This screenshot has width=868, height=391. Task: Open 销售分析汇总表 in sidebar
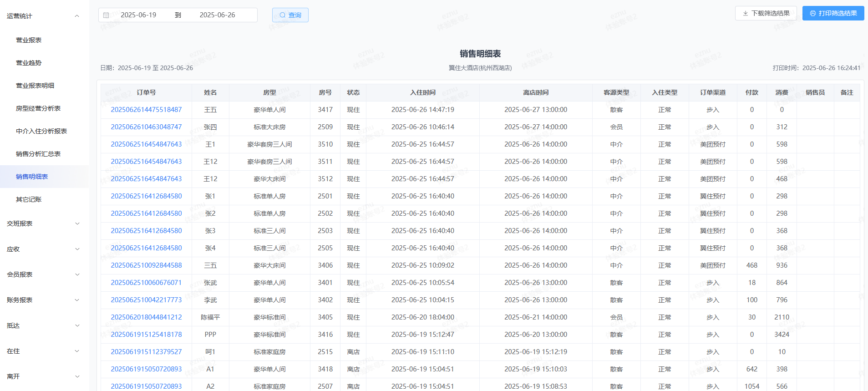click(38, 154)
